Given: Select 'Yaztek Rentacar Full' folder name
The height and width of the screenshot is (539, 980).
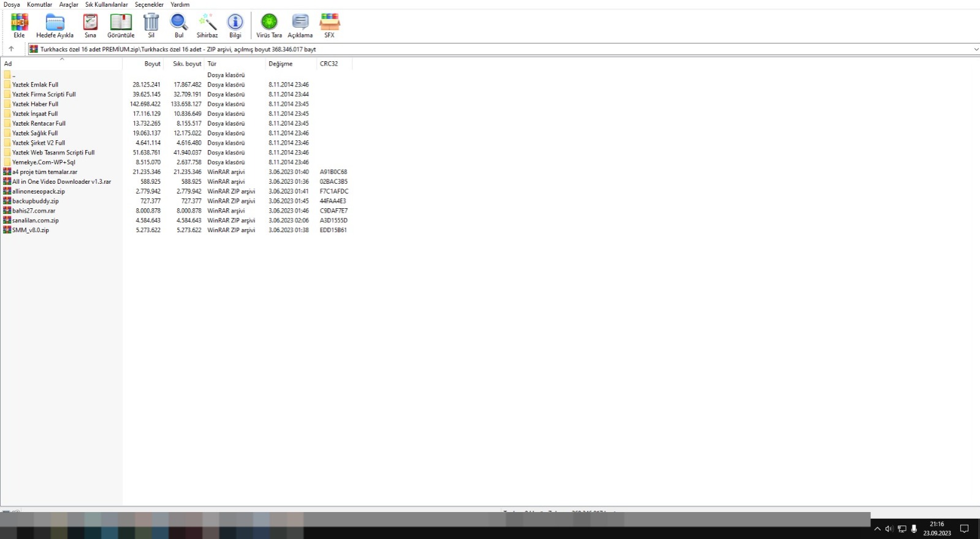Looking at the screenshot, I should (39, 124).
